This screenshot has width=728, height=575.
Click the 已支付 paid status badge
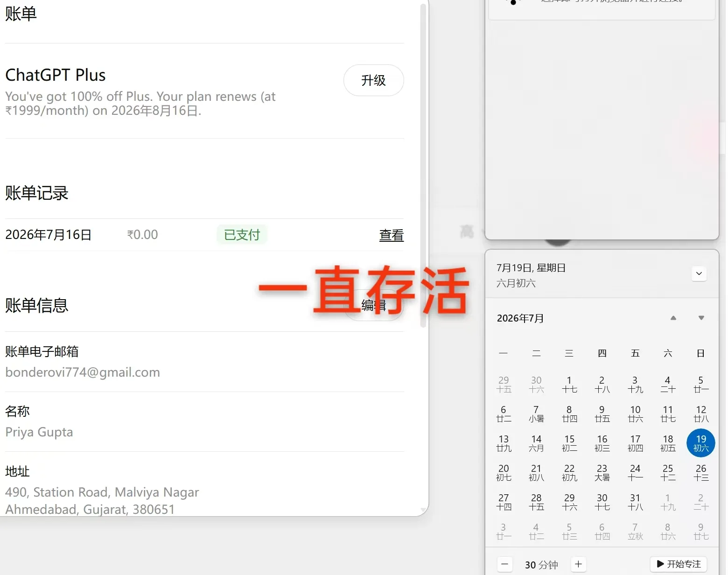pos(242,235)
